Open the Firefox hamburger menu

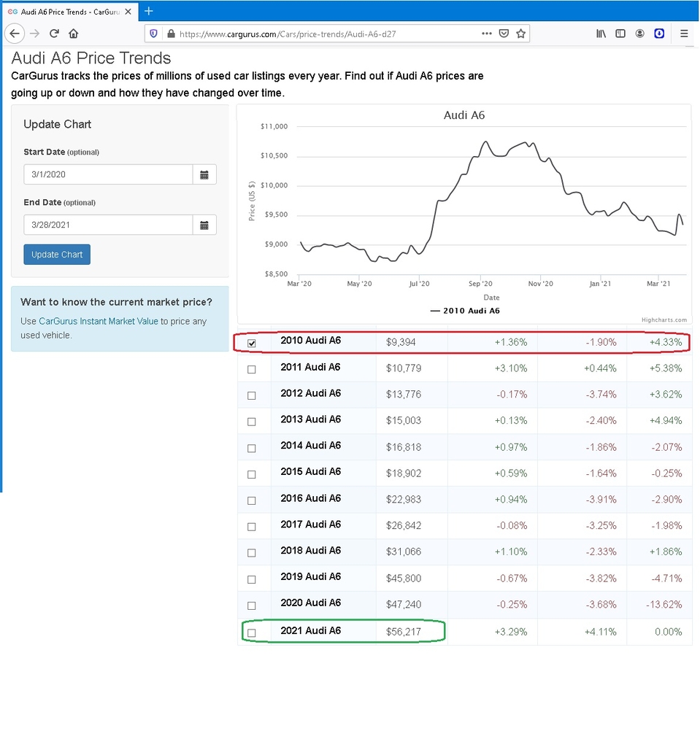(x=684, y=34)
